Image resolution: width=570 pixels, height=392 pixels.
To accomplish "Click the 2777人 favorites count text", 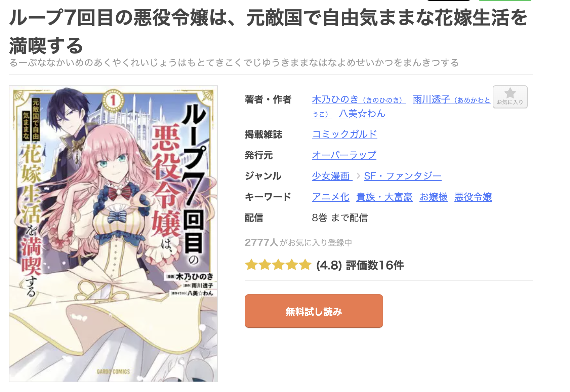I will (x=261, y=242).
